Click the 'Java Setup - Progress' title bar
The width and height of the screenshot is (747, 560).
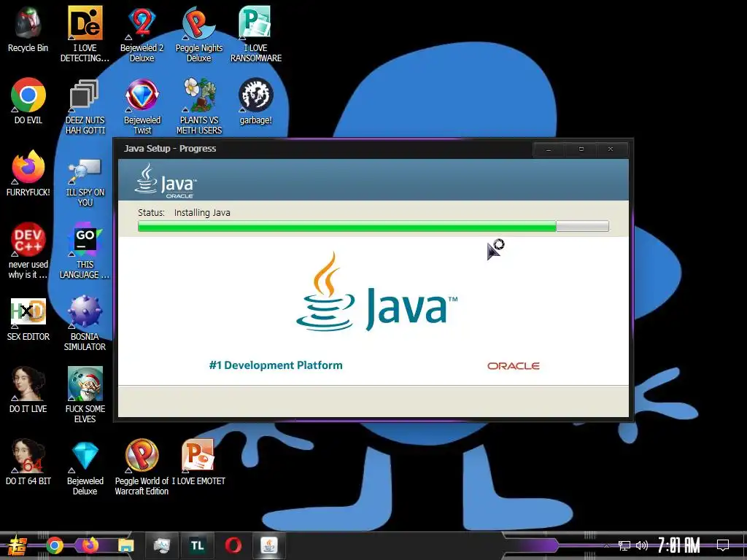[324, 149]
